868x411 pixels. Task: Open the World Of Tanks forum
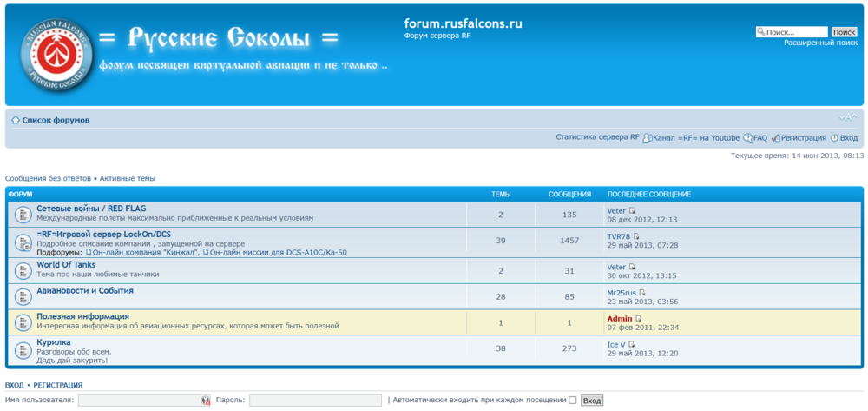[66, 265]
